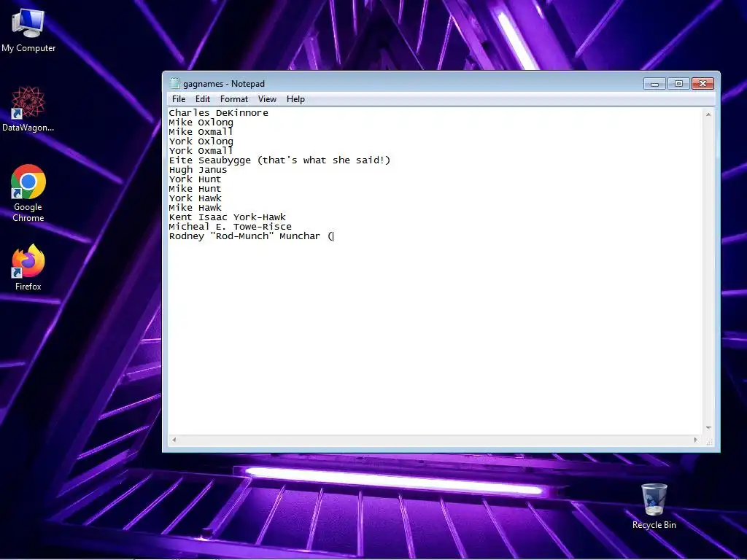Click the empty area of the Notepad text editor
Screen dimensions: 747x560
(x=436, y=338)
